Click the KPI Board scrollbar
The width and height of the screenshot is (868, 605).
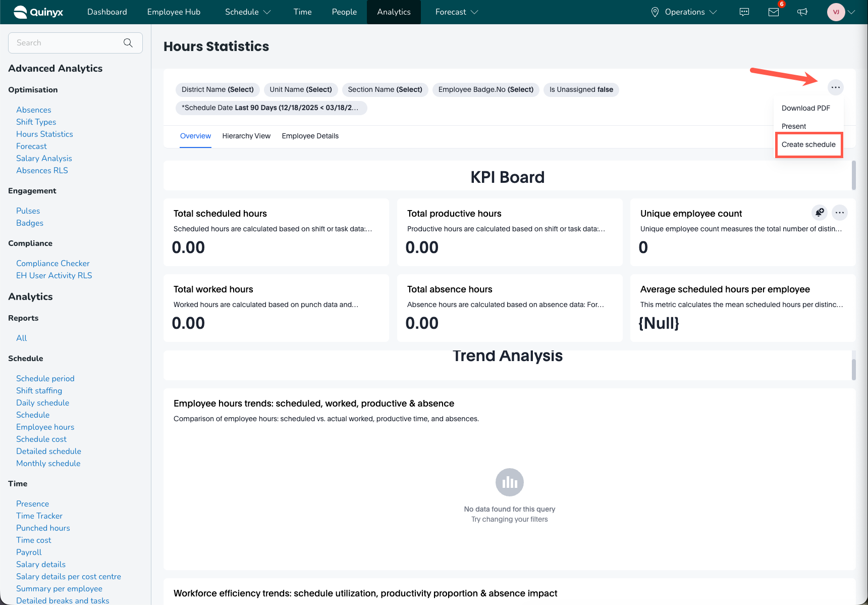click(x=853, y=175)
